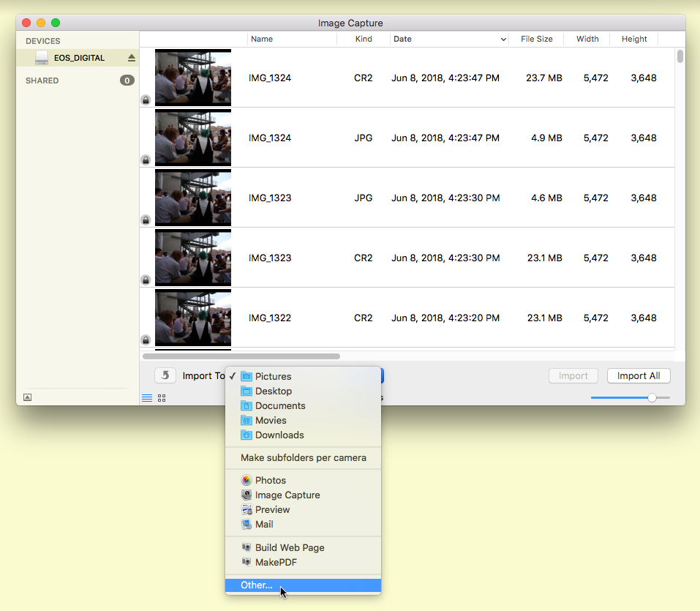700x611 pixels.
Task: Sort by File Size column
Action: [536, 40]
